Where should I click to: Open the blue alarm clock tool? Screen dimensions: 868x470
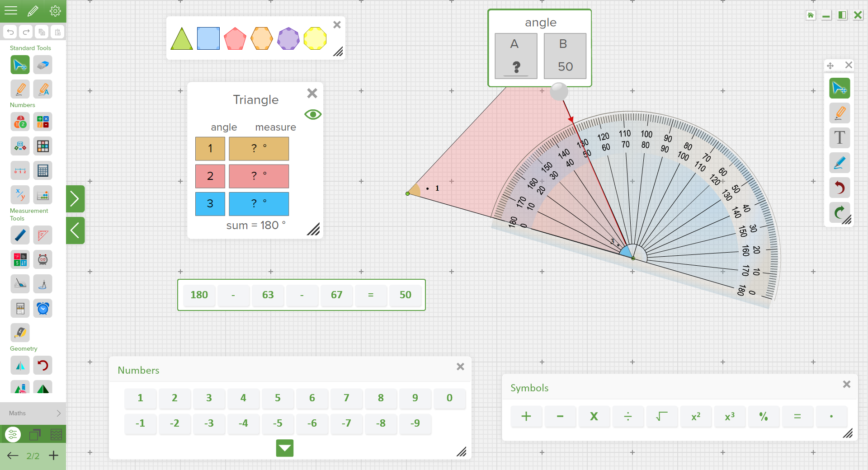tap(43, 308)
